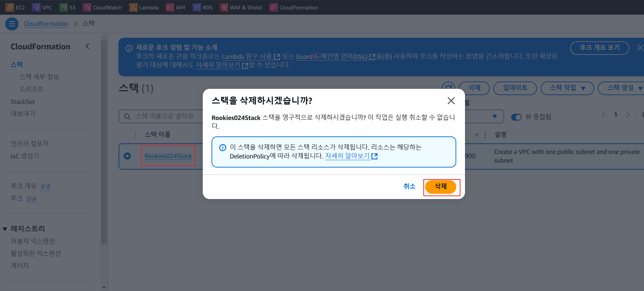Image resolution: width=644 pixels, height=291 pixels.
Task: Dismiss the new hooks banner
Action: coord(640,48)
